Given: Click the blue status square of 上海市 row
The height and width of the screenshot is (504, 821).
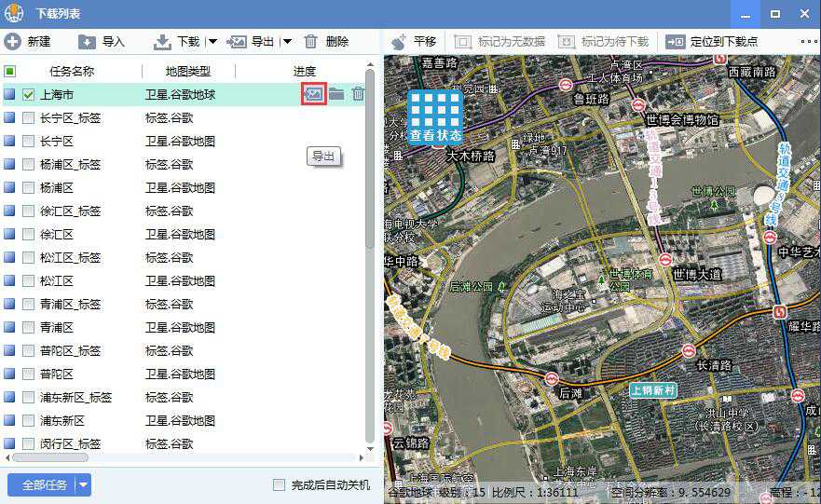Looking at the screenshot, I should coord(9,94).
